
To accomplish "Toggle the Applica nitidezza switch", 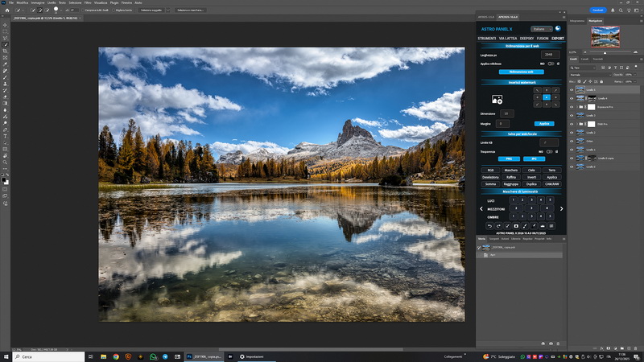I will click(549, 63).
